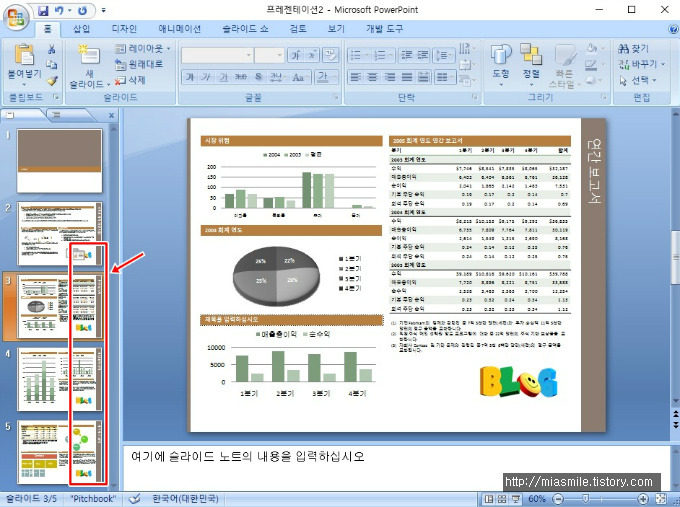Switch to the 디자인 tab
Viewport: 680px width, 507px height.
(124, 29)
